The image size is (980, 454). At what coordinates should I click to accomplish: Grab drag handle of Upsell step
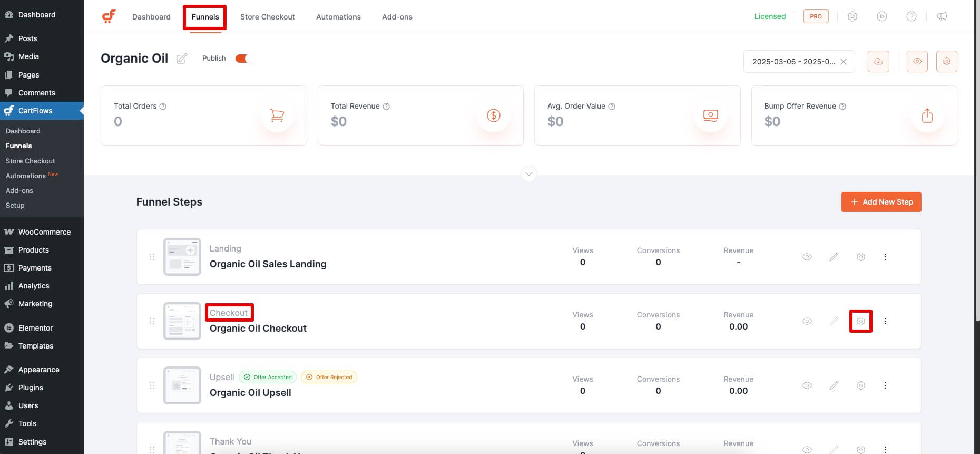[x=152, y=385]
